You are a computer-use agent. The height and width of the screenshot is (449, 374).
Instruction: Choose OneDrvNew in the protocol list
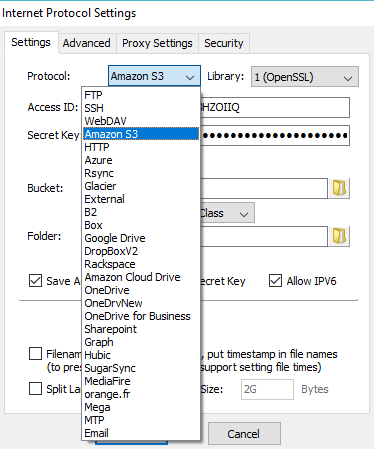(x=141, y=303)
